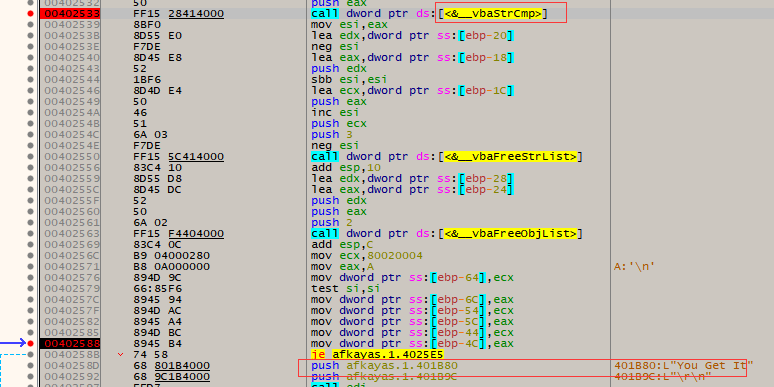Click the bytes 'FF15 5C414000'
This screenshot has height=387, width=774.
point(179,157)
